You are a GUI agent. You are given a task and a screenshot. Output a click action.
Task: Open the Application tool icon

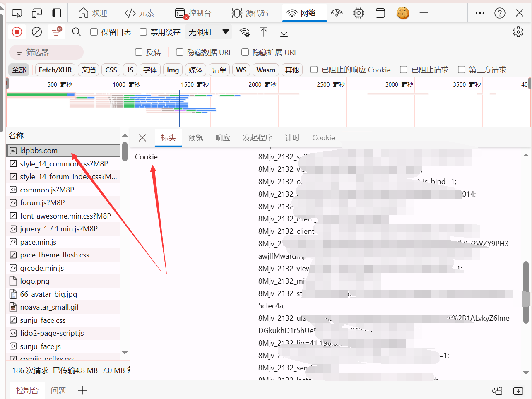(x=380, y=13)
